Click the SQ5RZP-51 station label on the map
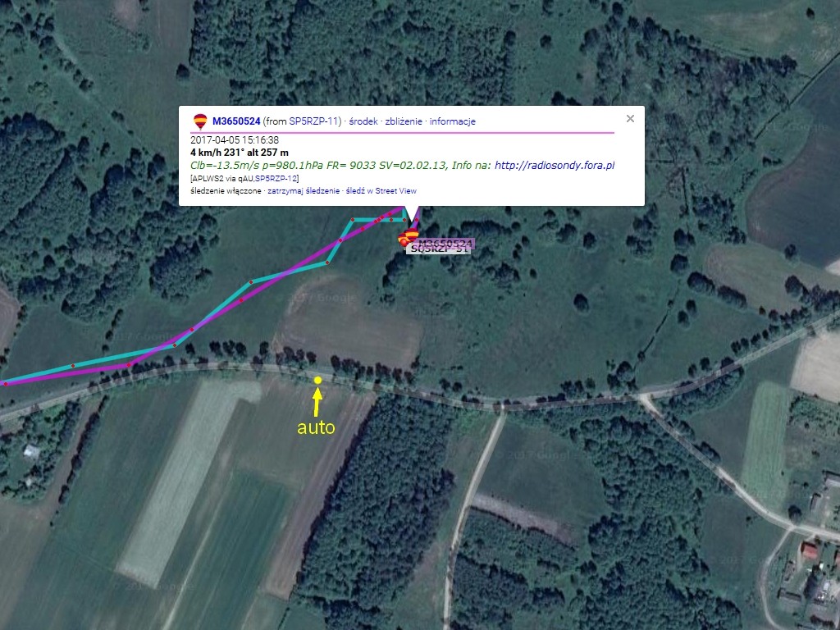The width and height of the screenshot is (840, 630). [440, 249]
